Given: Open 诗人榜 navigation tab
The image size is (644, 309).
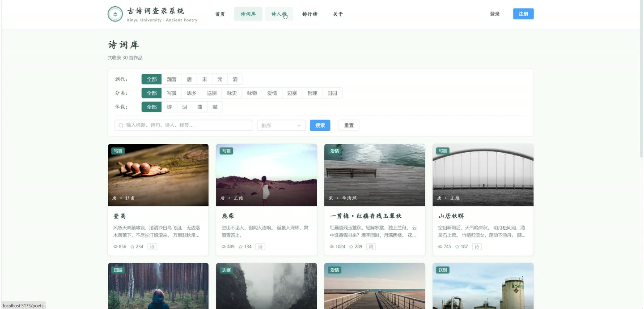Looking at the screenshot, I should click(x=279, y=14).
